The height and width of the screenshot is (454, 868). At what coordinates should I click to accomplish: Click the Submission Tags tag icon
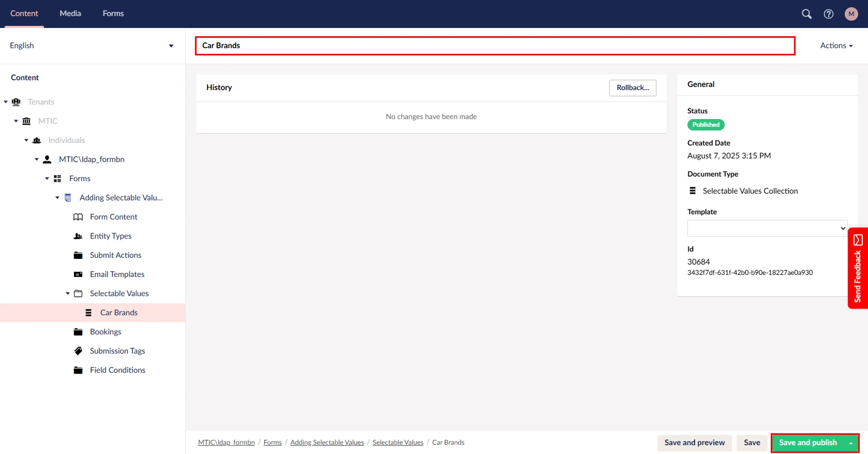(78, 351)
